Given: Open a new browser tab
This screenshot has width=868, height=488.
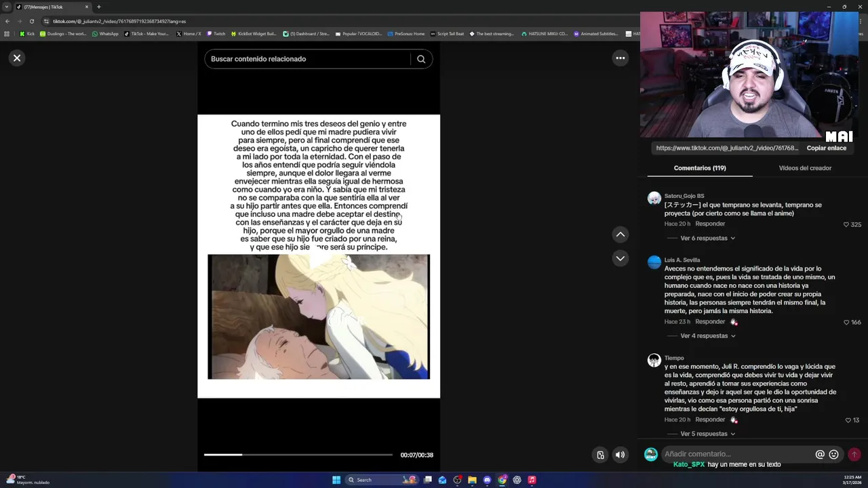Looking at the screenshot, I should (x=99, y=7).
